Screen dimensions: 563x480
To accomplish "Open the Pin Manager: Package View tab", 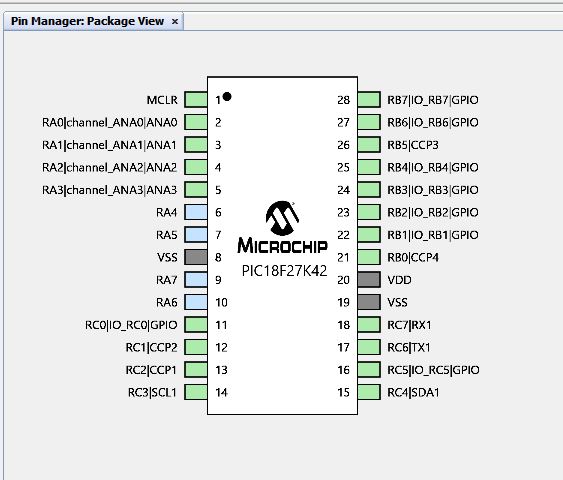I will pyautogui.click(x=87, y=21).
